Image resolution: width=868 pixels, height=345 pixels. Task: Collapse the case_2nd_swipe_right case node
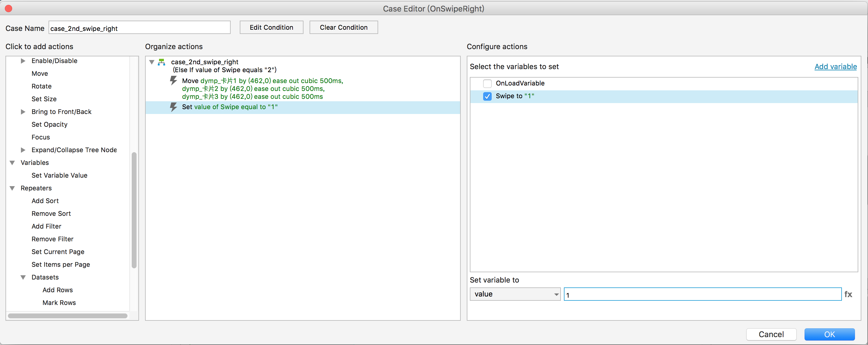point(152,62)
